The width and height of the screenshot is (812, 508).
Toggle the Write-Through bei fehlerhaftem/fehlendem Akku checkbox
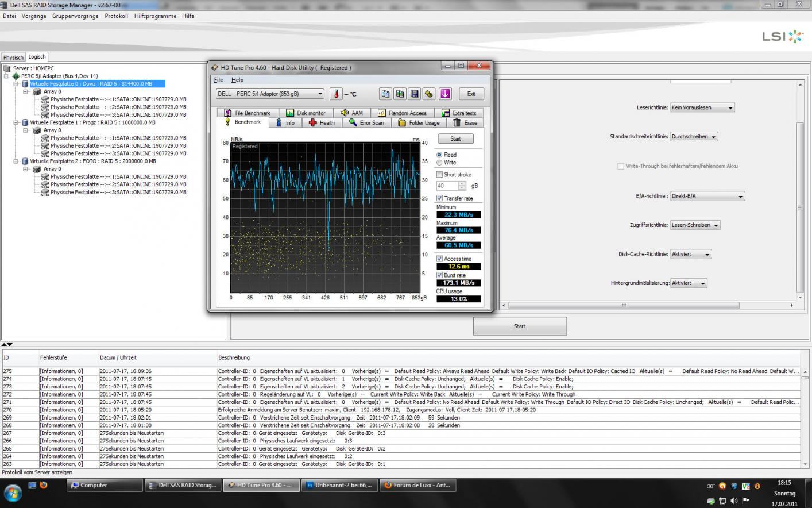[x=621, y=166]
